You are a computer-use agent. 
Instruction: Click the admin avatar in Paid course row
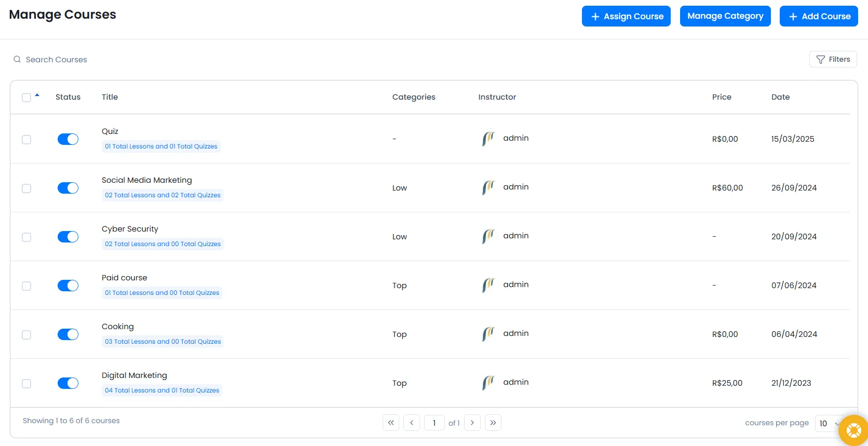coord(488,285)
